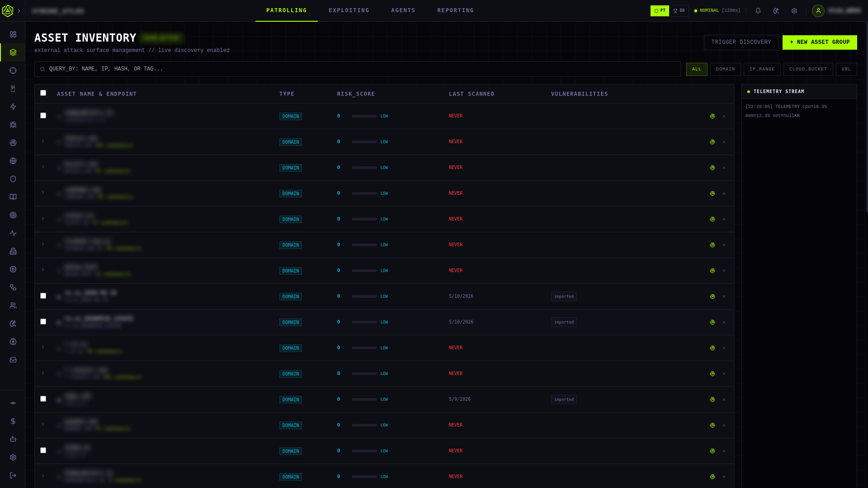Viewport: 868px width, 488px height.
Task: Expand the second asset row chevron
Action: [43, 141]
